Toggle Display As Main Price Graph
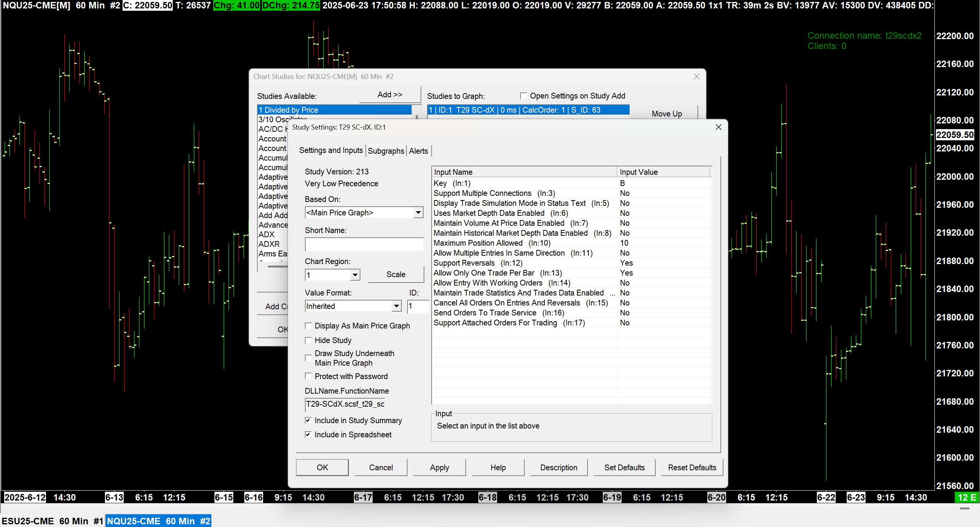The height and width of the screenshot is (527, 980). [308, 326]
